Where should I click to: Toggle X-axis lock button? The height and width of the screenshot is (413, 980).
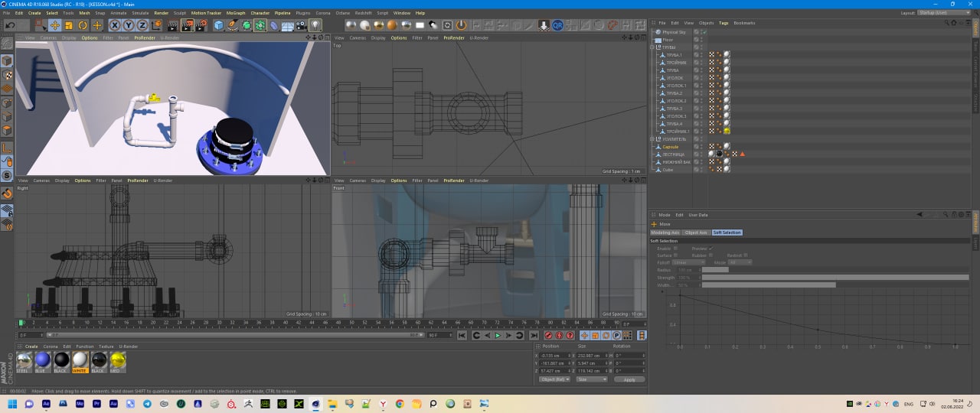[115, 25]
